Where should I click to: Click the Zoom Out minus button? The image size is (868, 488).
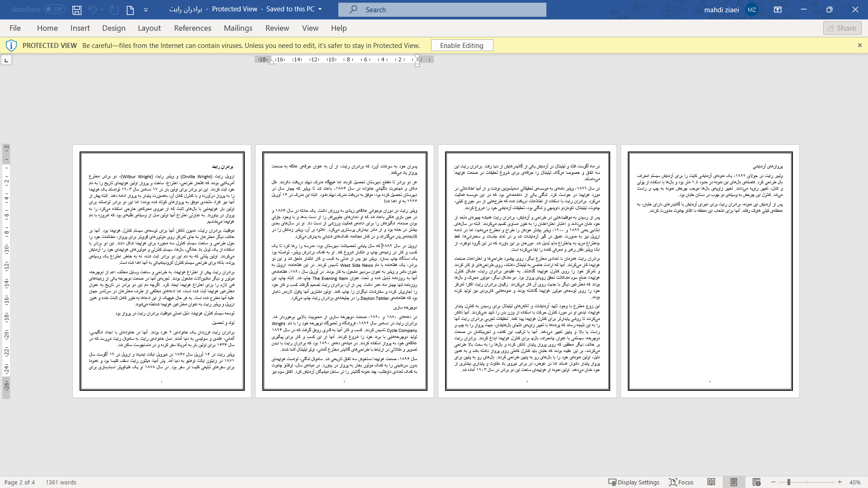(773, 482)
